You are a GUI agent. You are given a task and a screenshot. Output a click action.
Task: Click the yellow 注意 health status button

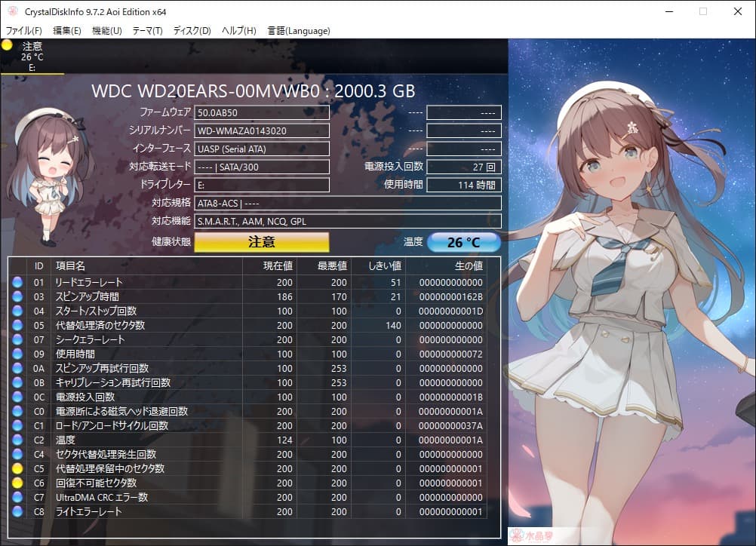pos(262,242)
